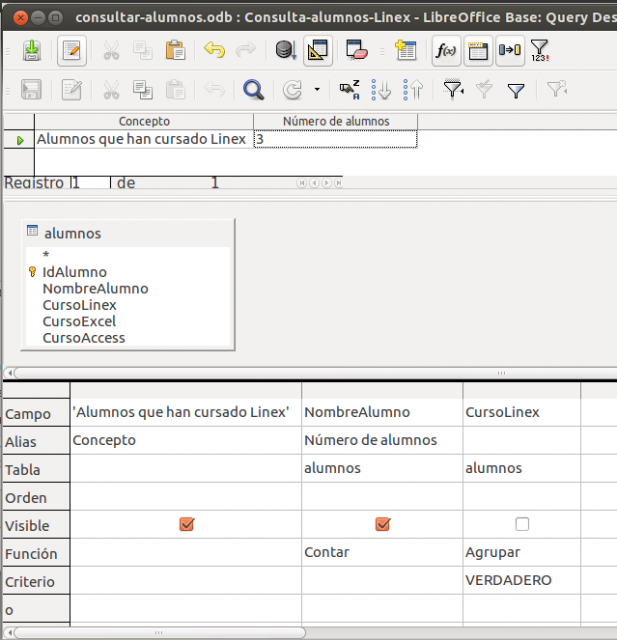Click Standard Filter blue funnel icon
Image resolution: width=617 pixels, height=640 pixels.
(516, 90)
